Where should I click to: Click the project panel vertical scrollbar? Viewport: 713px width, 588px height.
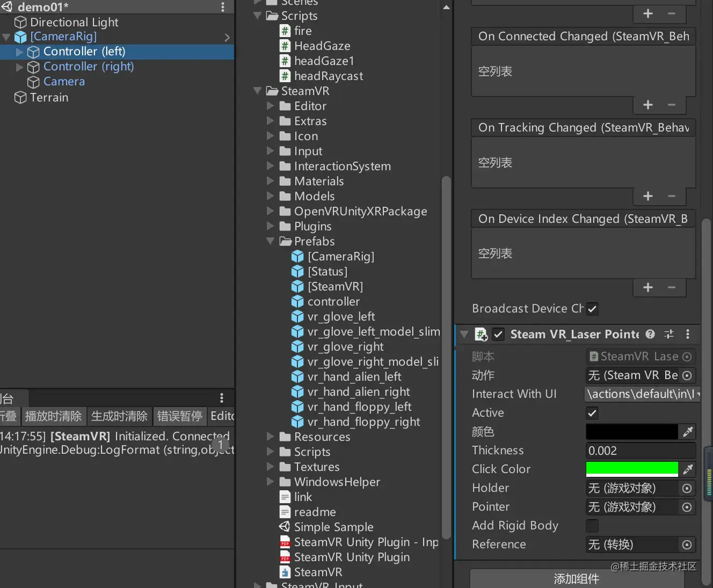[x=446, y=358]
